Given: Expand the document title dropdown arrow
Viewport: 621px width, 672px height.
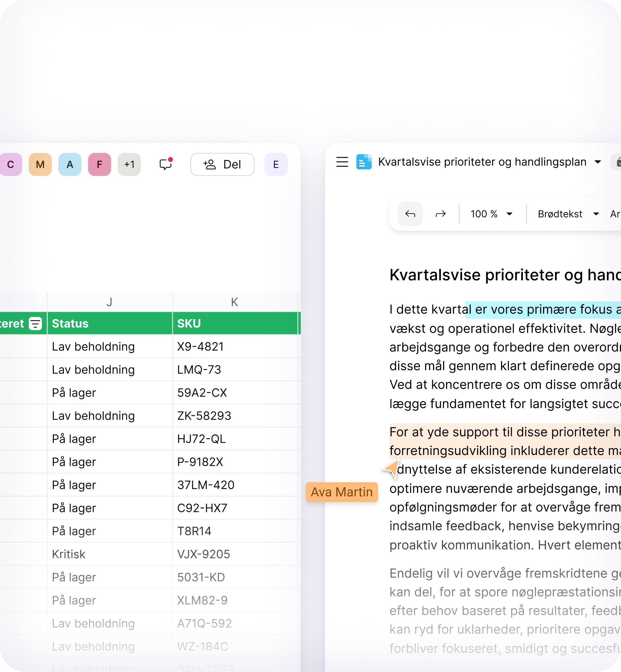Looking at the screenshot, I should point(598,162).
